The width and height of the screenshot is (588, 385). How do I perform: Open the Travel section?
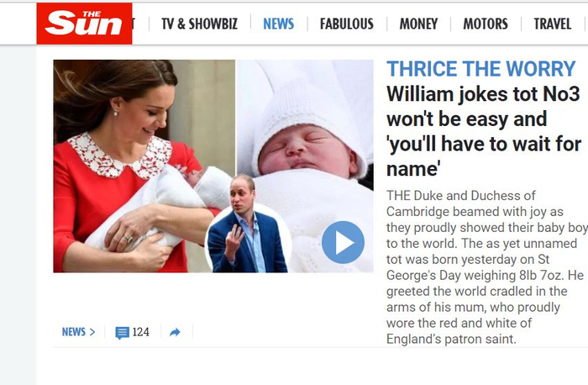[x=553, y=24]
